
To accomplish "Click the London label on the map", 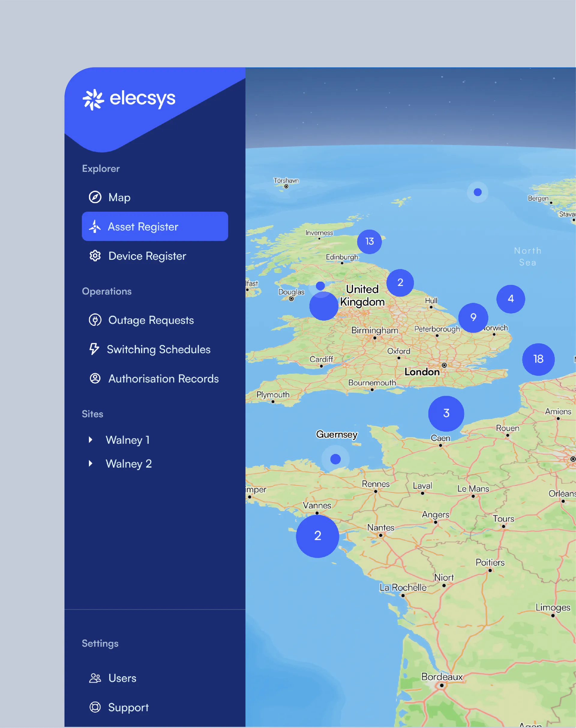I will 422,372.
